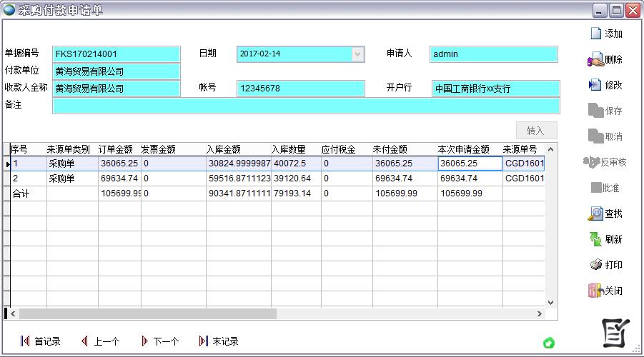
Task: Print the form via the 打印 icon
Action: tap(595, 265)
